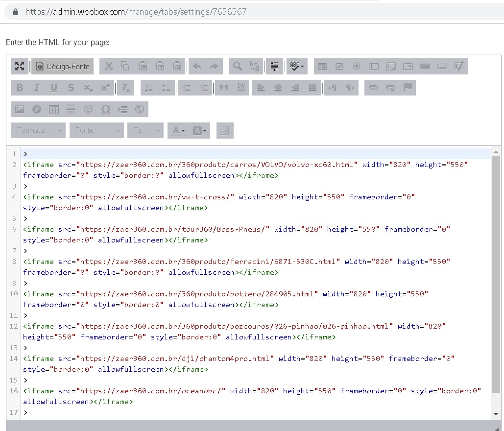Align text right
The width and height of the screenshot is (504, 431).
tap(295, 88)
